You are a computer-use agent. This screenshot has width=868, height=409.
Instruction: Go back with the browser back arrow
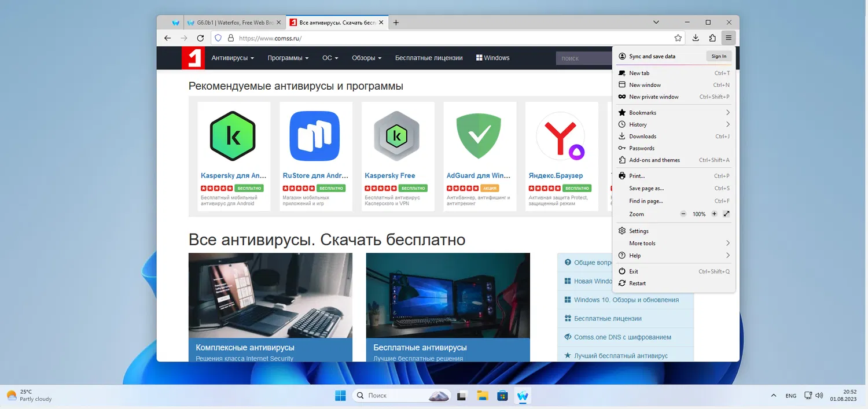point(167,38)
